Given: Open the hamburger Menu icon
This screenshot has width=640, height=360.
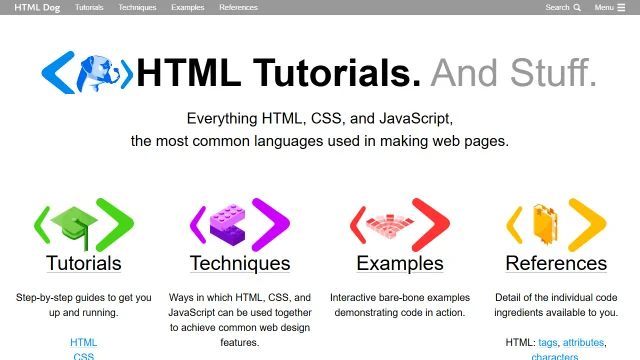Looking at the screenshot, I should point(621,7).
